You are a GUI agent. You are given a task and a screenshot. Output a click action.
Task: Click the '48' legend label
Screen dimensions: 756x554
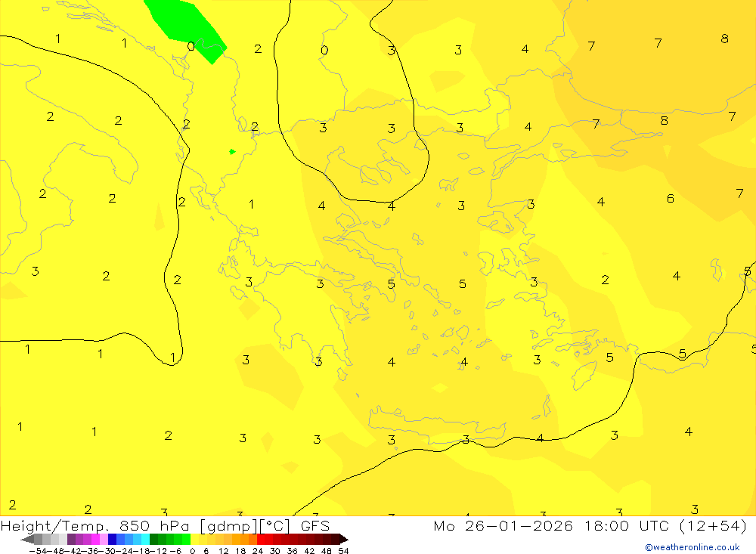point(327,551)
